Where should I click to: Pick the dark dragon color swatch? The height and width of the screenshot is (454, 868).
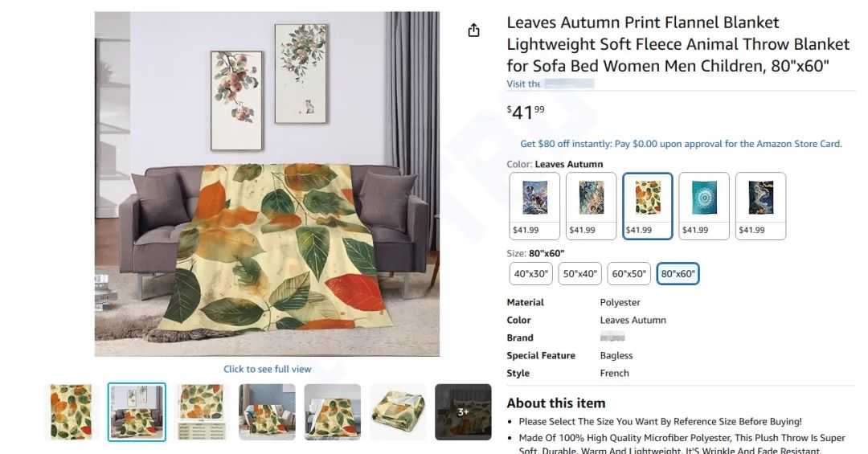point(760,206)
